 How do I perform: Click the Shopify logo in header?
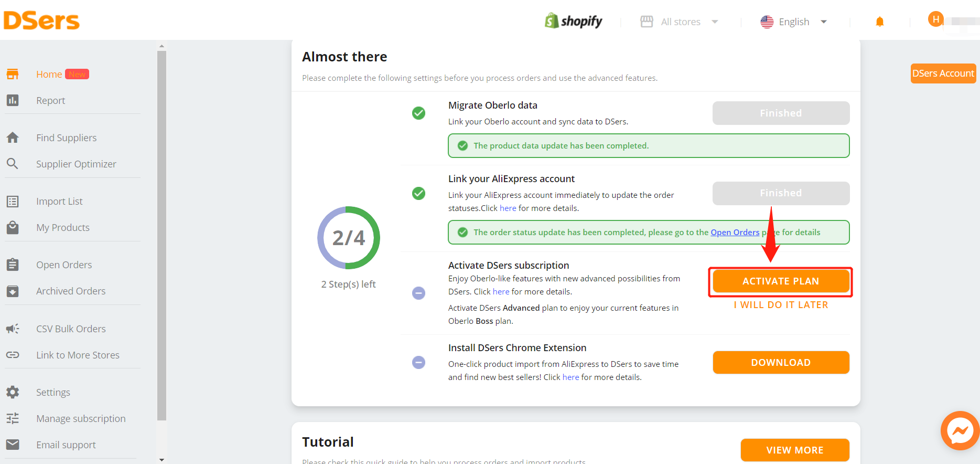[574, 21]
